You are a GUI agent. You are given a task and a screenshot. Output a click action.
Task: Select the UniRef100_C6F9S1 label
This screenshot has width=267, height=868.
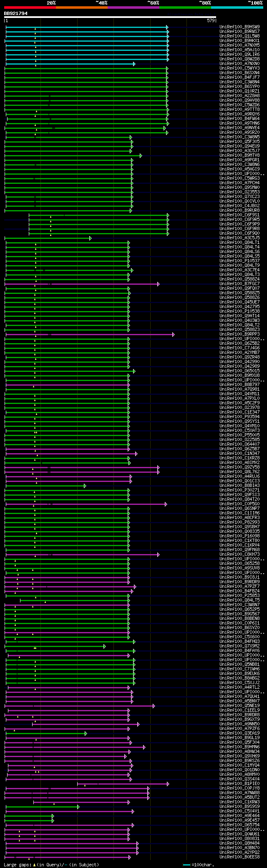point(239,215)
